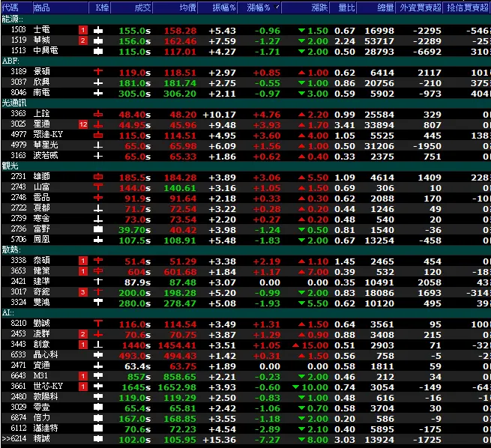Open the candlestick icon for 邁達特

pos(98,429)
